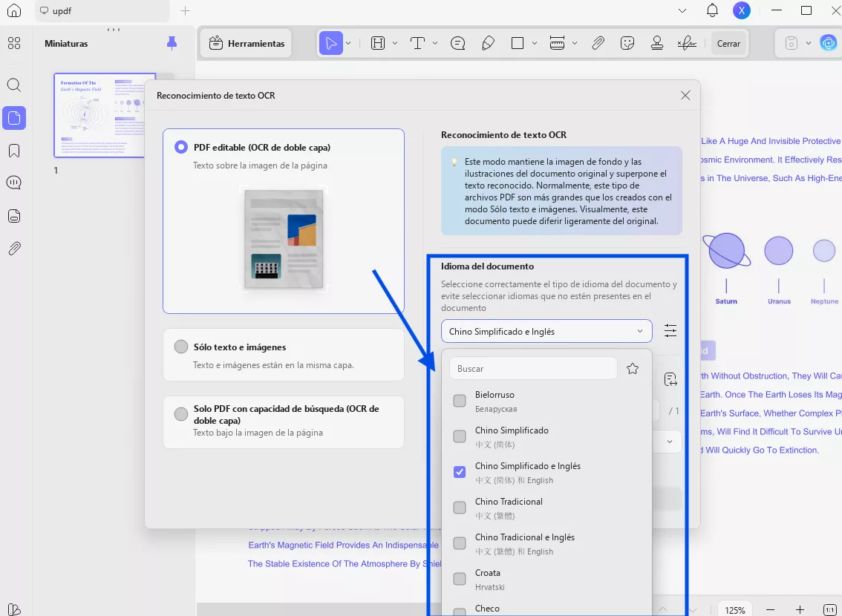Open the text tool dropdown arrow
Viewport: 842px width, 616px height.
point(435,44)
